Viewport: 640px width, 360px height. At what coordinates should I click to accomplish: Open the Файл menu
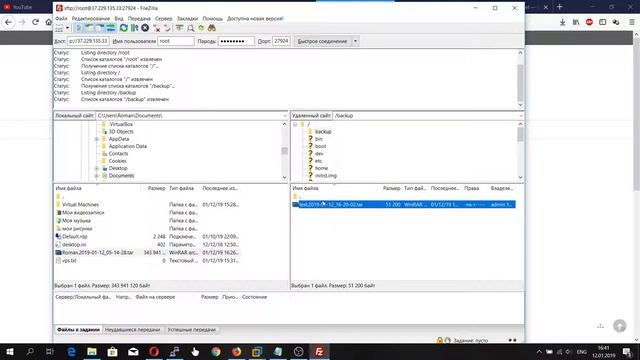tap(61, 18)
